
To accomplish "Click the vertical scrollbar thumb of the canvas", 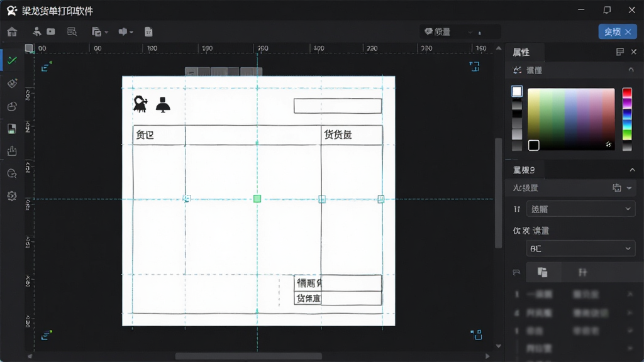I will 499,194.
